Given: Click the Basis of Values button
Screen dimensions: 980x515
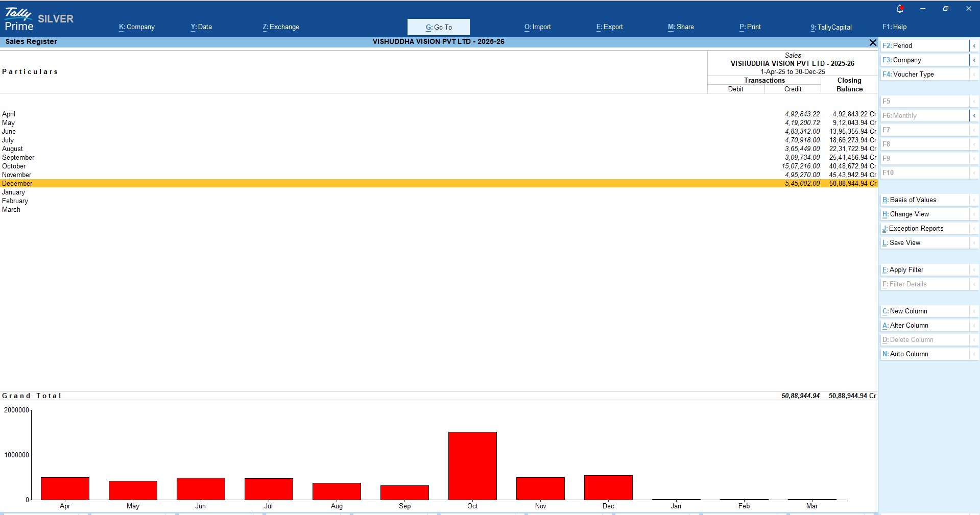Looking at the screenshot, I should coord(924,200).
